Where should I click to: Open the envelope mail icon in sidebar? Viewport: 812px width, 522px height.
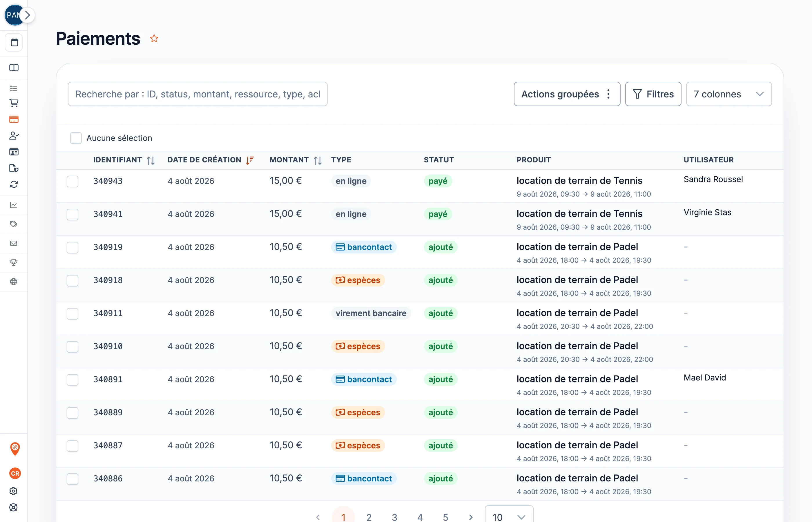[x=14, y=243]
